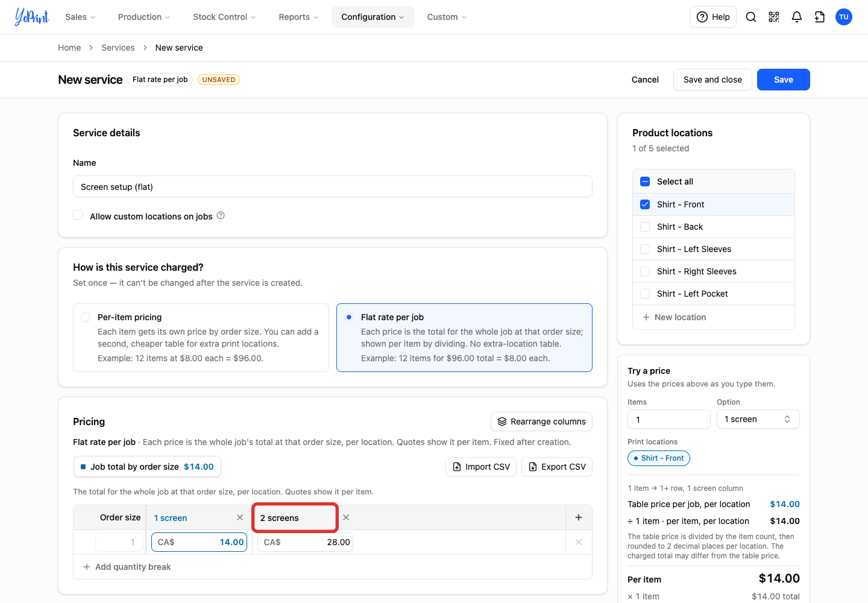
Task: Select Flat rate per job option
Action: [x=464, y=338]
